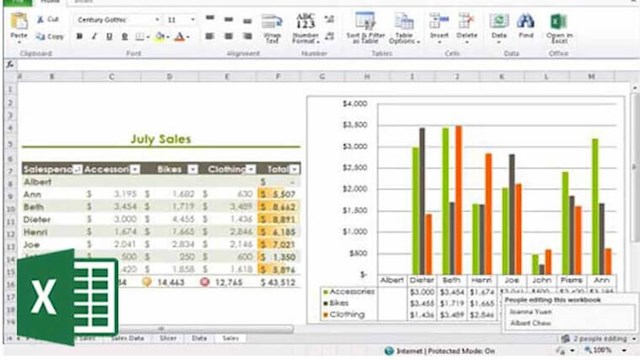Open the Salesperson column filter dropdown
The width and height of the screenshot is (640, 360).
[x=77, y=169]
